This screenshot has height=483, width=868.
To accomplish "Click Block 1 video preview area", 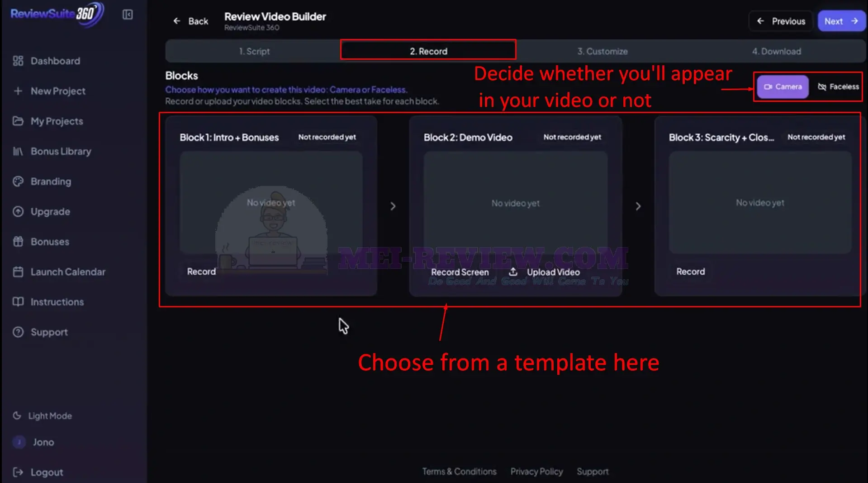I will 271,202.
